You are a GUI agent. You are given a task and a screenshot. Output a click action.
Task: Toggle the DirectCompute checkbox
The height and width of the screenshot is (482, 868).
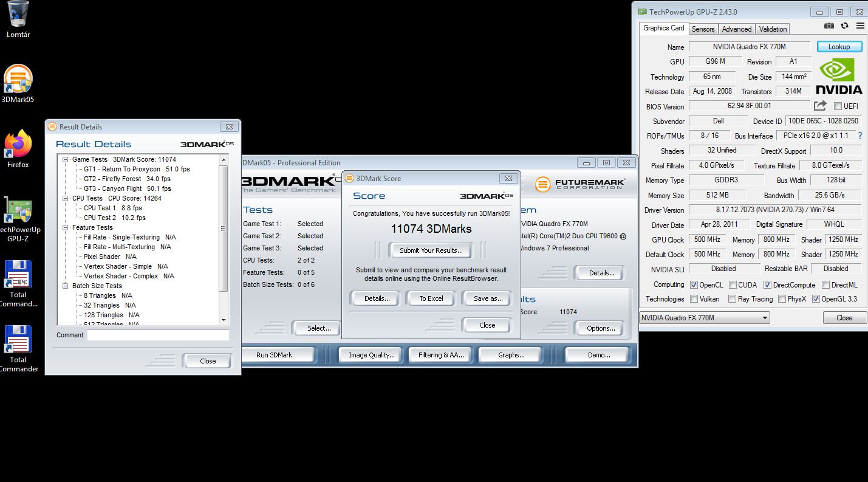(767, 284)
